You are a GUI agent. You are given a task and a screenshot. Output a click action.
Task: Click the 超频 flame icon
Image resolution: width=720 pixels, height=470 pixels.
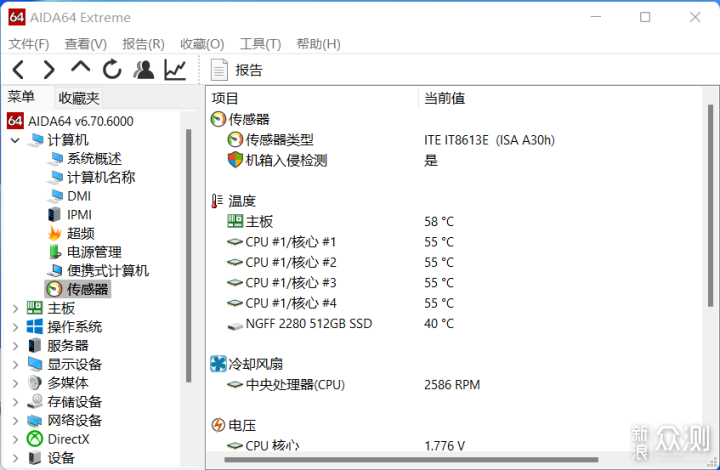(x=55, y=233)
